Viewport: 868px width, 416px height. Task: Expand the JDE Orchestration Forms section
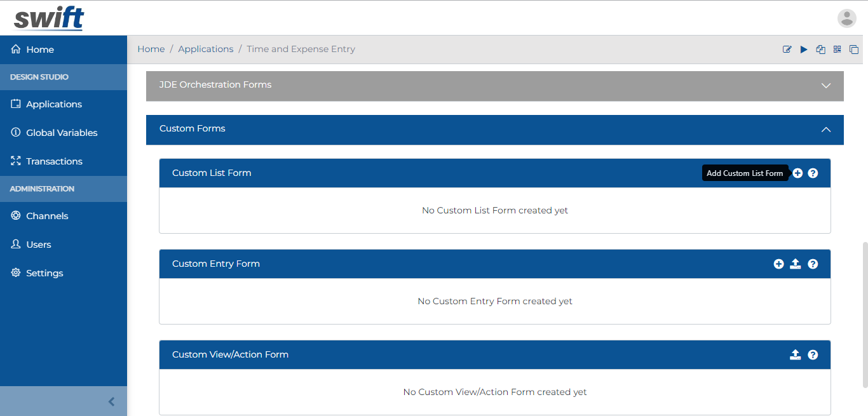(825, 84)
